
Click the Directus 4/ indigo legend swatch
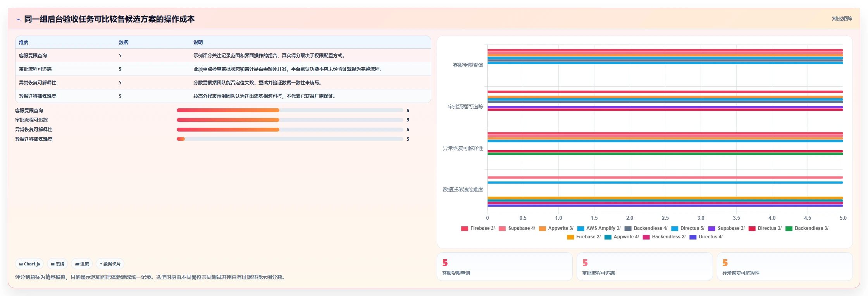click(693, 237)
